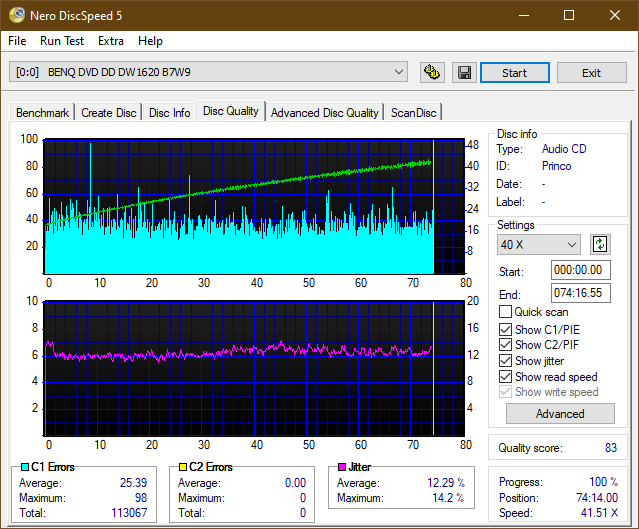
Task: Click the magenta Jitter legend square
Action: coord(341,467)
